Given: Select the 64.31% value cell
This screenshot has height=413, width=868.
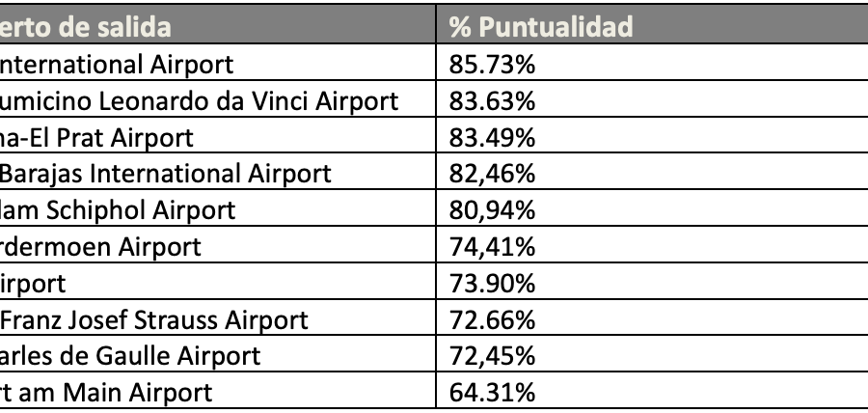Looking at the screenshot, I should (x=652, y=390).
